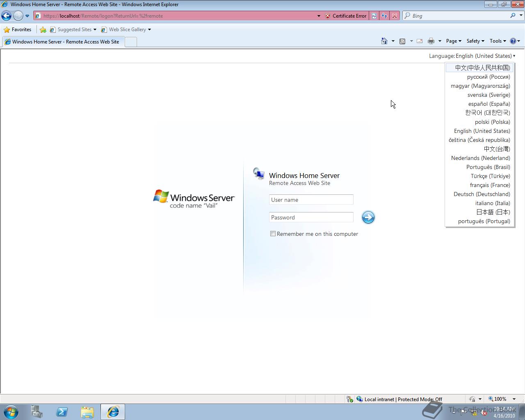The image size is (525, 420).
Task: Select 中文(台灣) language
Action: [x=479, y=149]
